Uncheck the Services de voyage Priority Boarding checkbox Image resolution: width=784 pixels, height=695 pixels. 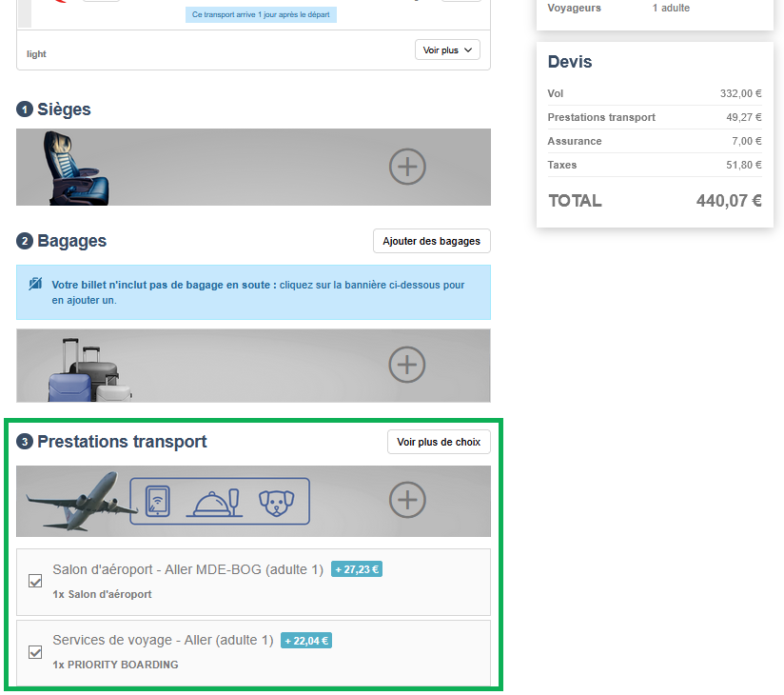pyautogui.click(x=35, y=652)
